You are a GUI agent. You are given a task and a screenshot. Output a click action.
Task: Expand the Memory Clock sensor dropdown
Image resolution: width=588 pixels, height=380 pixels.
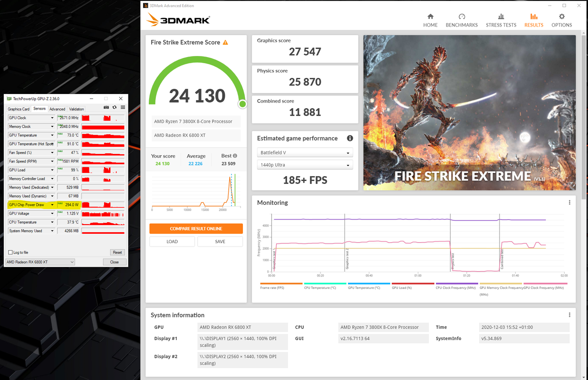click(x=52, y=126)
